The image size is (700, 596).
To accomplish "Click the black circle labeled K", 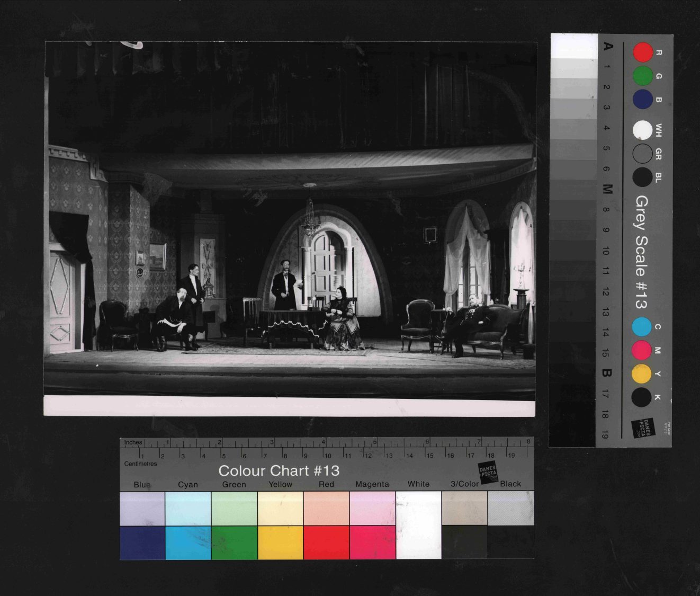I will pos(642,397).
